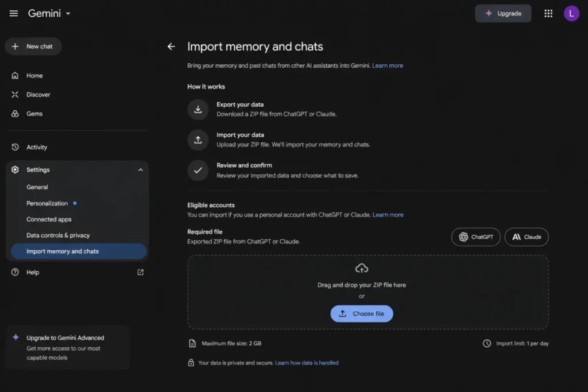This screenshot has height=392, width=588.
Task: Click the cloud upload icon in dropzone
Action: (362, 269)
